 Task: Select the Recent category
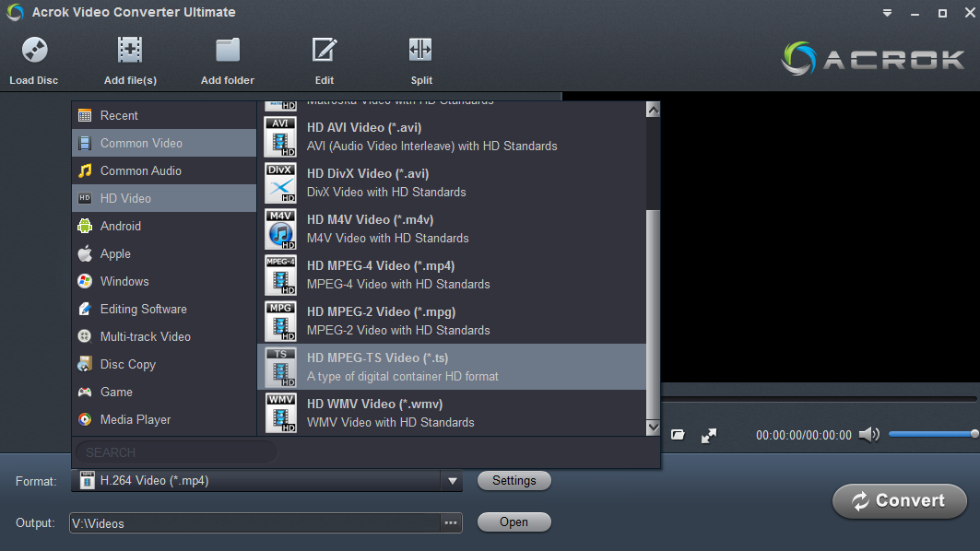pos(164,115)
